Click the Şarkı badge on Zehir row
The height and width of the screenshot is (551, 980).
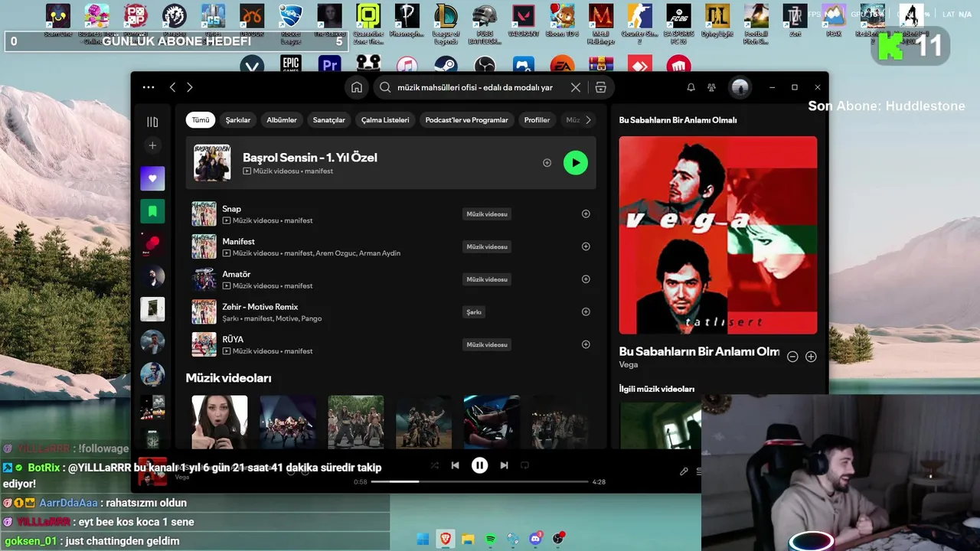coord(475,312)
